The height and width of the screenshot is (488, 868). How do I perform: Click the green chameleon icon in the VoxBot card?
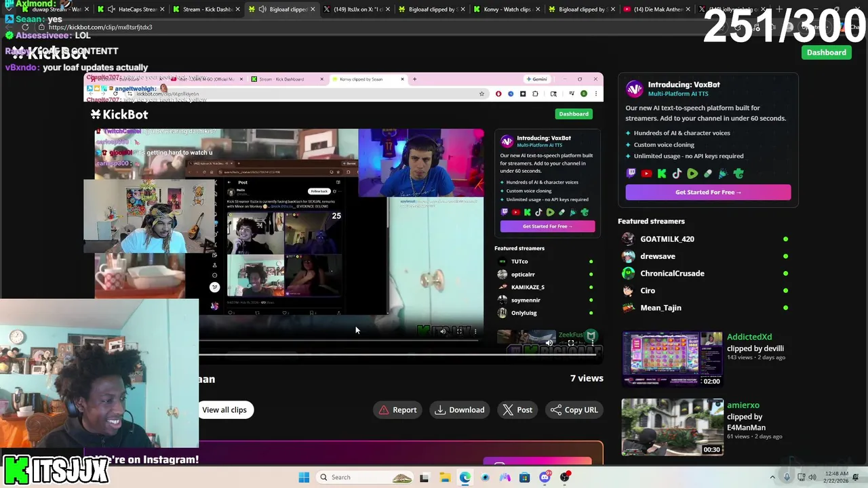pos(738,174)
